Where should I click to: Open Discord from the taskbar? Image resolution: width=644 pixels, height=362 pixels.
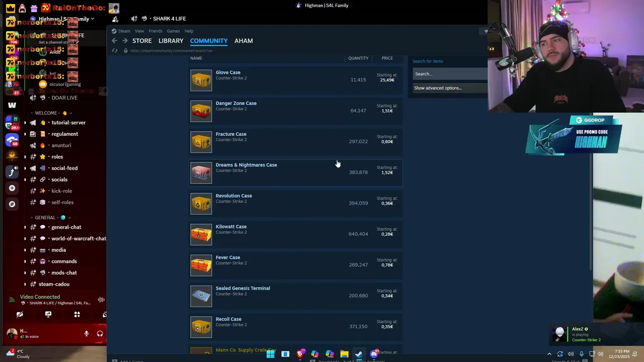pos(374,354)
